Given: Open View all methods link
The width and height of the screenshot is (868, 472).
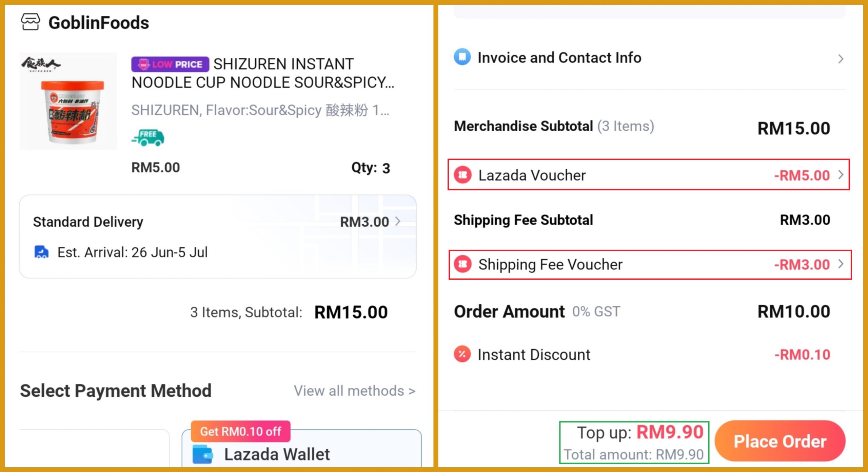Looking at the screenshot, I should pyautogui.click(x=354, y=391).
